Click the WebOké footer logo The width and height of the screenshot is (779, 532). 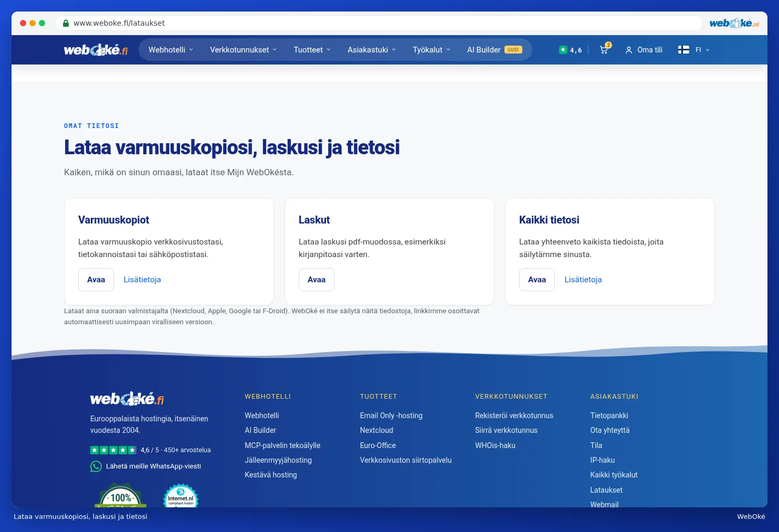coord(127,399)
